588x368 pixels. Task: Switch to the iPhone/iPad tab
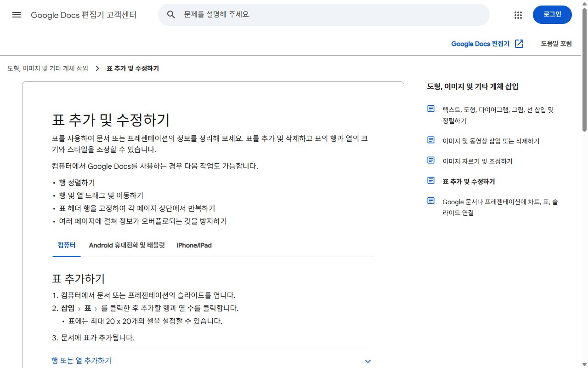[x=194, y=245]
